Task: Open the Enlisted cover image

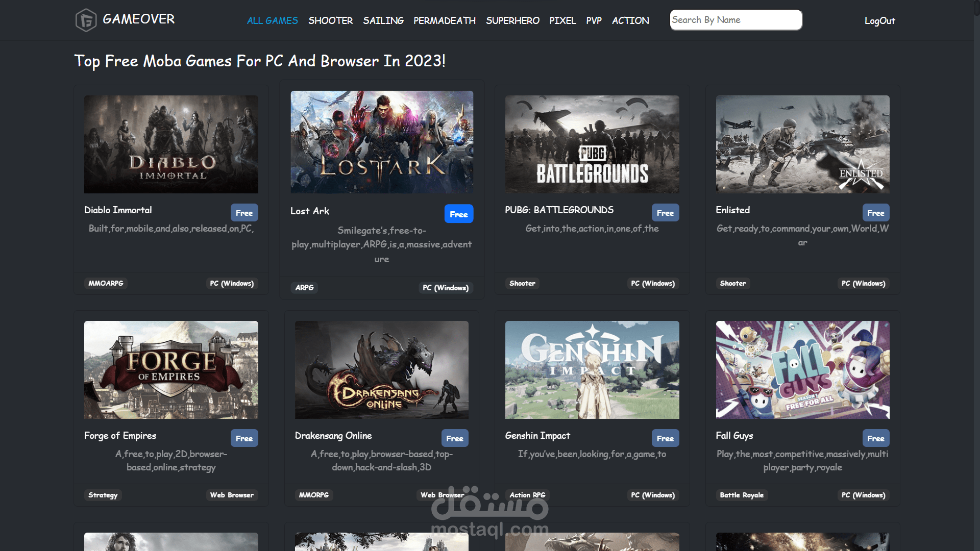Action: [x=802, y=144]
